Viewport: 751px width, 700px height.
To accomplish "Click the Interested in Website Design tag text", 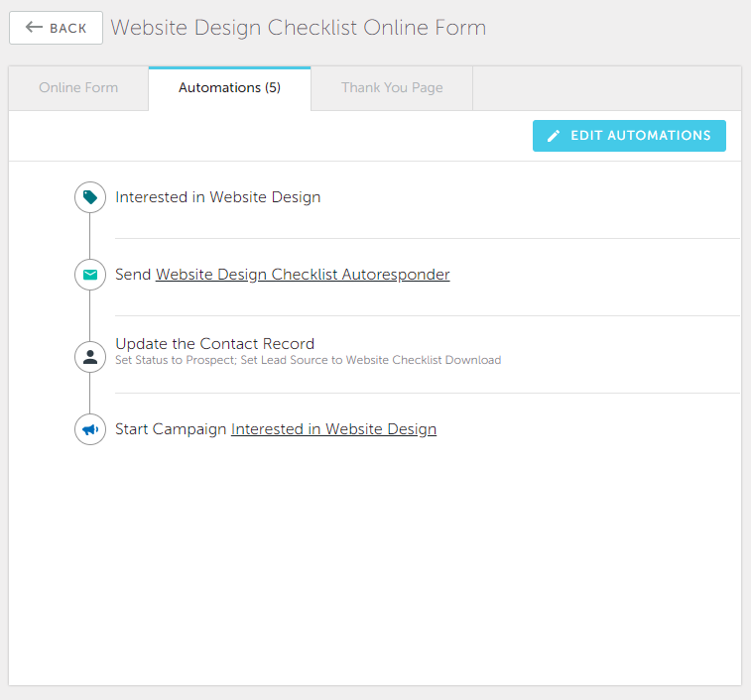I will (218, 197).
